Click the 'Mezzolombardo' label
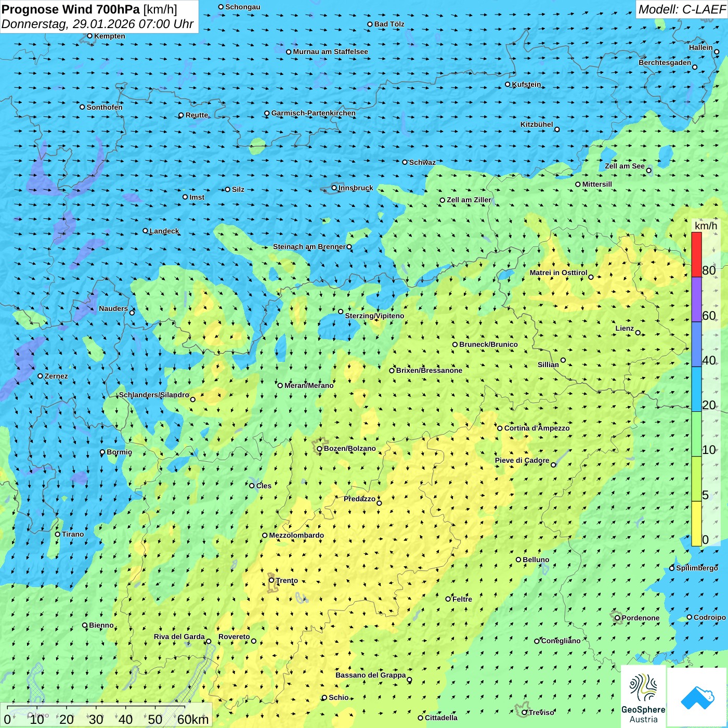 (296, 535)
